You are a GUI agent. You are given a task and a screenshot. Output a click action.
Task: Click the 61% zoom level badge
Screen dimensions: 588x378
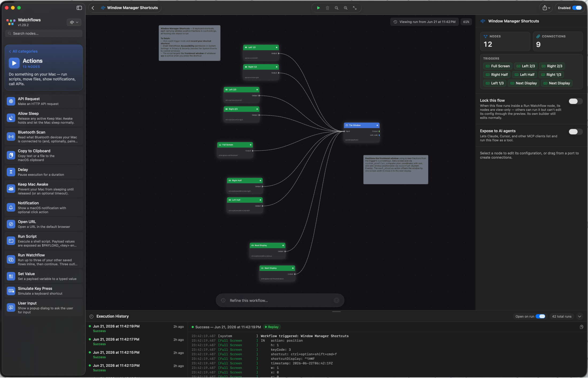[466, 22]
